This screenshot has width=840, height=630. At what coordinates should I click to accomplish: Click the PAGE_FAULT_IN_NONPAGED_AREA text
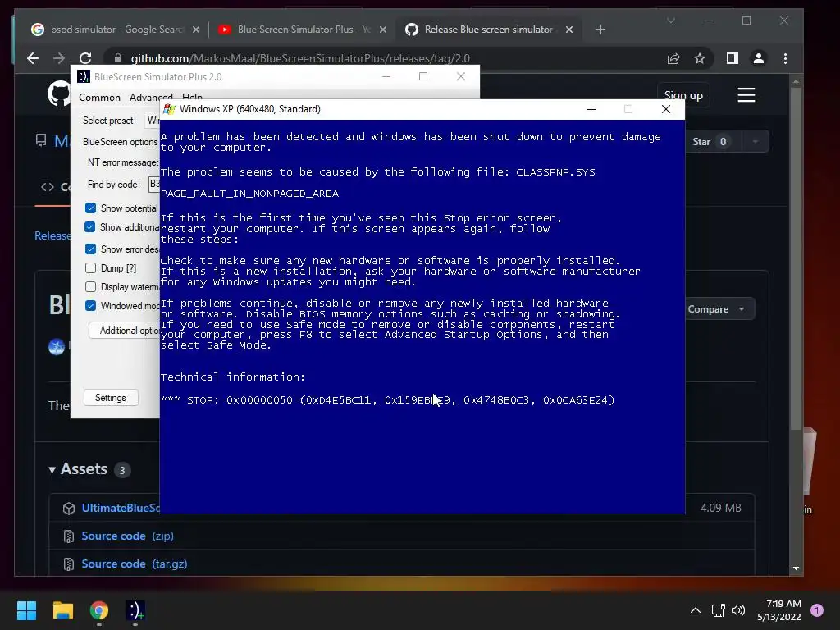[249, 194]
